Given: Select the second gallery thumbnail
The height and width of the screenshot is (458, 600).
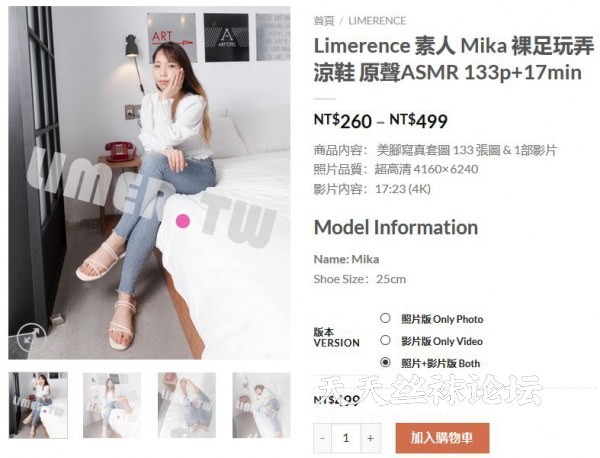Looking at the screenshot, I should tap(112, 405).
